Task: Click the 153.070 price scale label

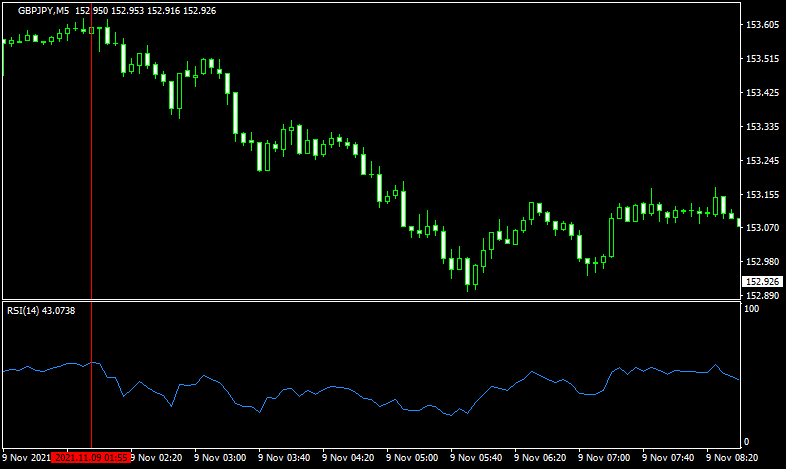Action: (762, 227)
